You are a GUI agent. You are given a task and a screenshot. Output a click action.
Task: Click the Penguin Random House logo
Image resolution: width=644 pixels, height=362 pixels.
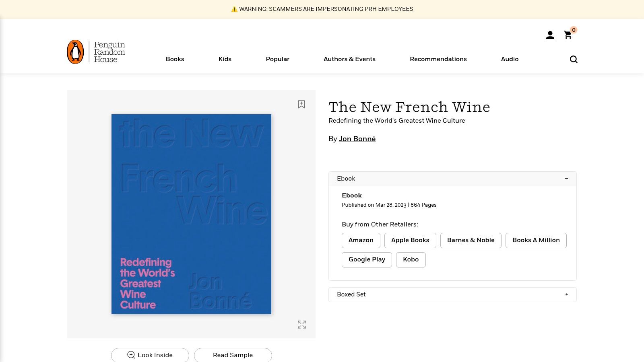(96, 52)
